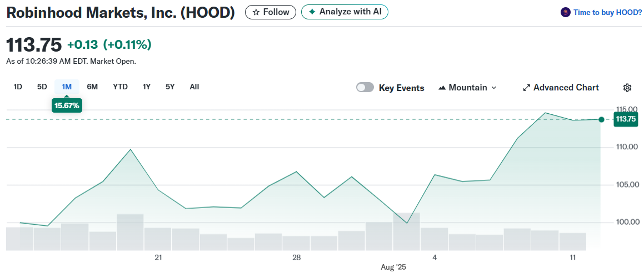This screenshot has width=644, height=273.
Task: Click the star icon in Follow button
Action: 256,12
